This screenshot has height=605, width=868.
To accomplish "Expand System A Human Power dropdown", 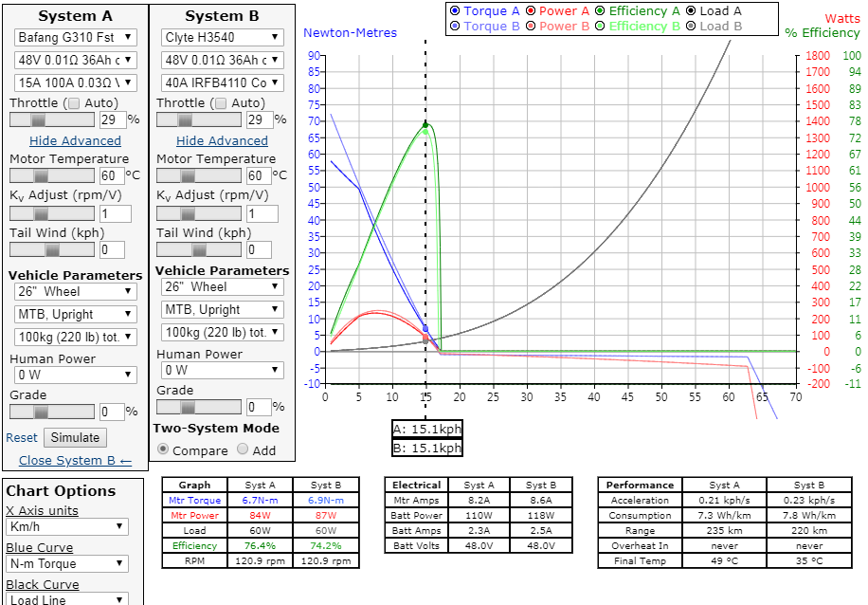I will [x=76, y=375].
